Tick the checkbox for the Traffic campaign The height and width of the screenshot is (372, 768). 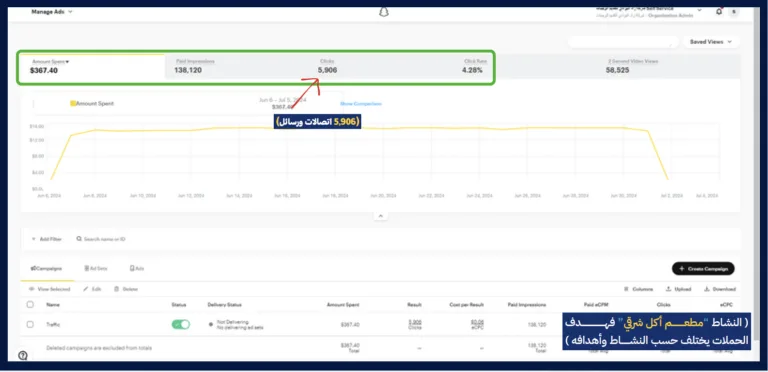pos(30,324)
